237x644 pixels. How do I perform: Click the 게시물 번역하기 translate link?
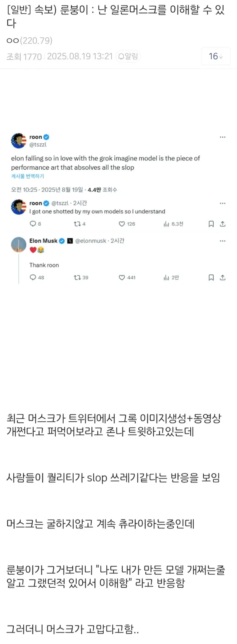click(27, 176)
